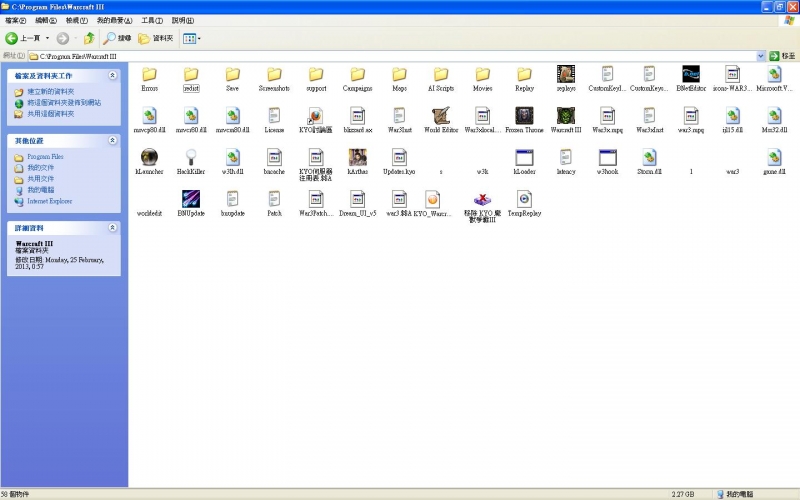Open the Frozen Throne game icon
Screen dimensions: 800x500
click(x=524, y=114)
